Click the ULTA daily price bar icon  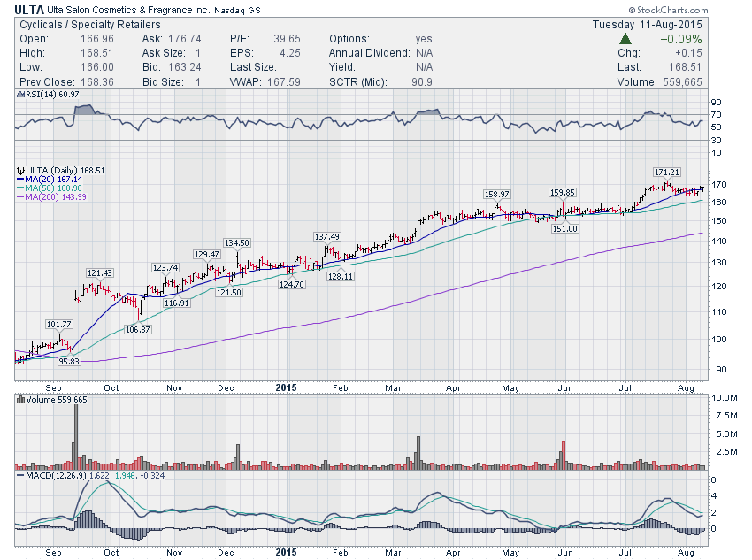[20, 170]
